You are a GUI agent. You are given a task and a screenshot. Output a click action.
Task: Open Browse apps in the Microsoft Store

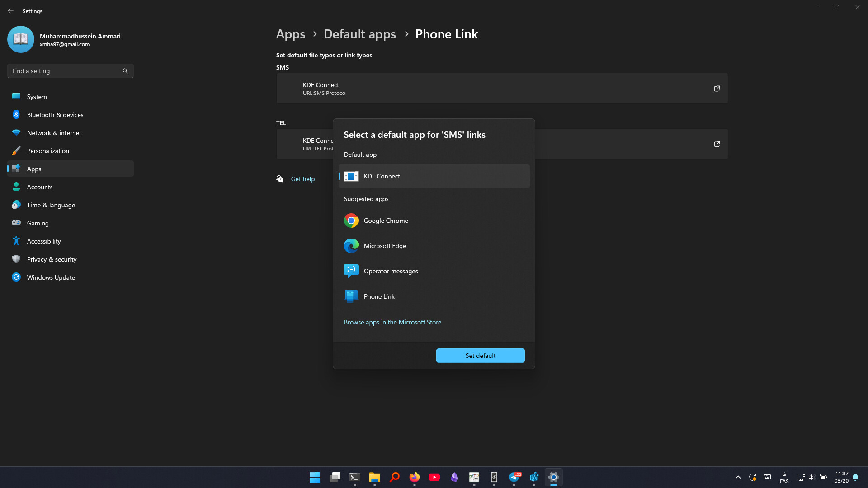point(392,322)
